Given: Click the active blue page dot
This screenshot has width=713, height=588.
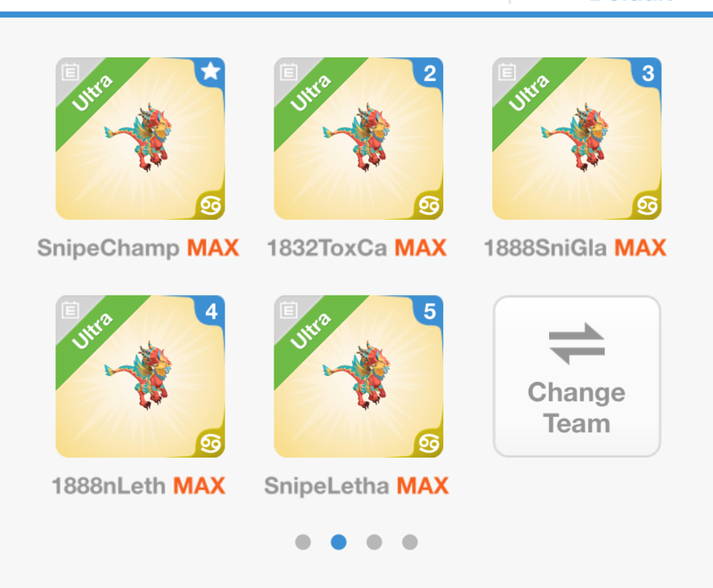Looking at the screenshot, I should click(339, 542).
